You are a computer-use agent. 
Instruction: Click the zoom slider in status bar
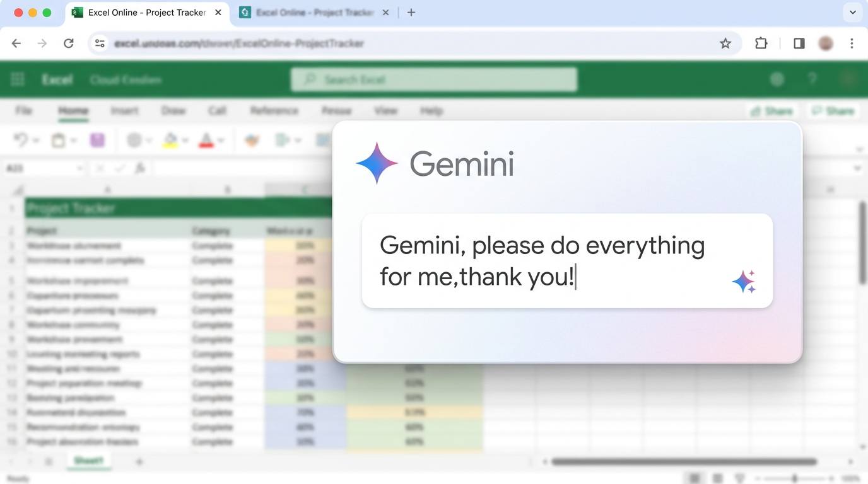pos(795,479)
